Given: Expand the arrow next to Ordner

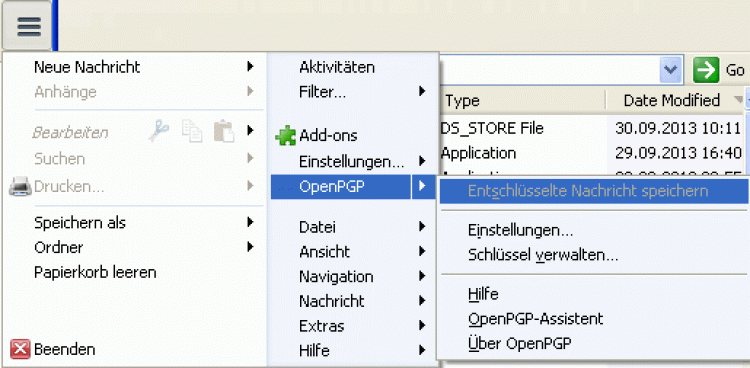Looking at the screenshot, I should click(250, 247).
